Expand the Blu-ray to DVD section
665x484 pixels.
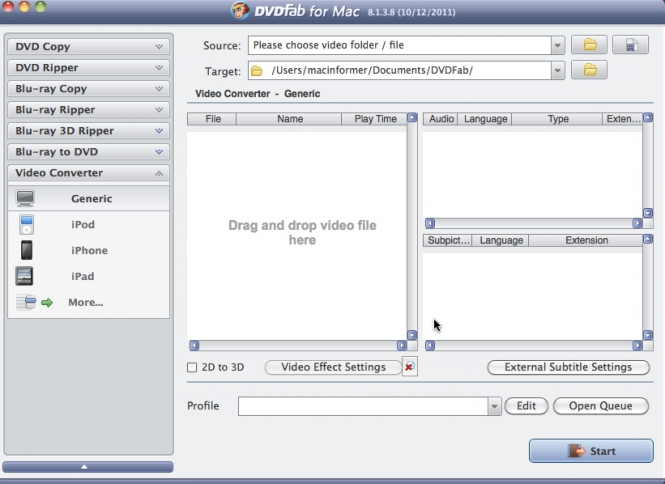pos(88,152)
